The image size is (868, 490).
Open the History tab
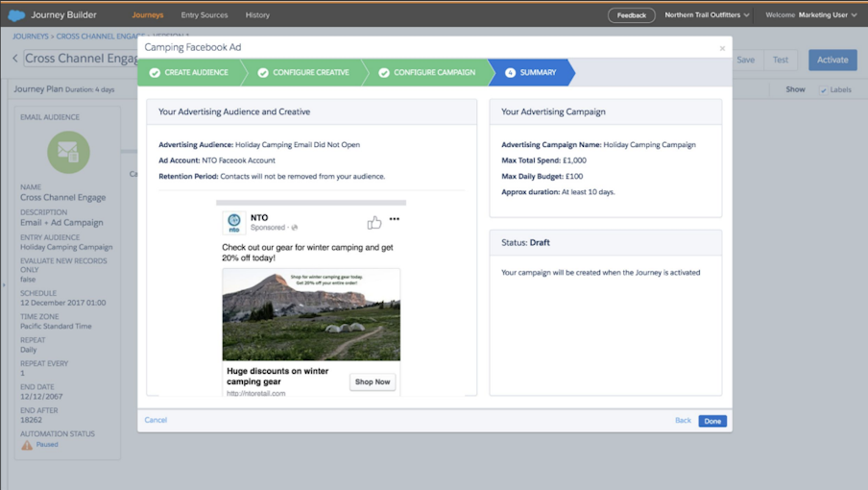(x=257, y=15)
